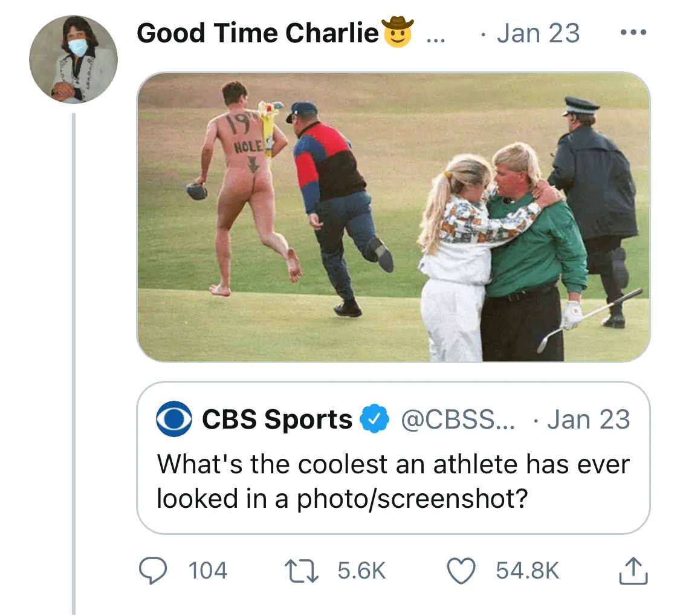Share the tweet via the share icon
Viewport: 680px width, 616px height.
pyautogui.click(x=633, y=571)
